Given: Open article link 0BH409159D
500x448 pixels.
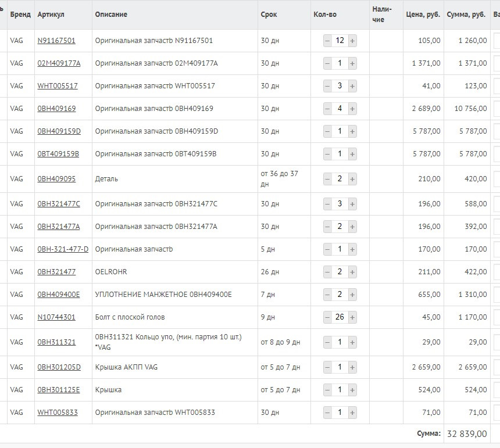Looking at the screenshot, I should tap(59, 131).
